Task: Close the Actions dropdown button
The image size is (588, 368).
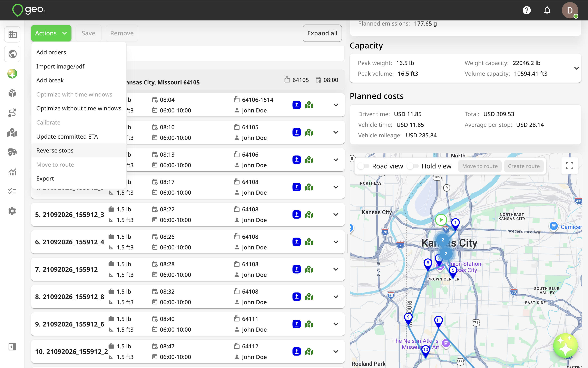Action: 51,33
